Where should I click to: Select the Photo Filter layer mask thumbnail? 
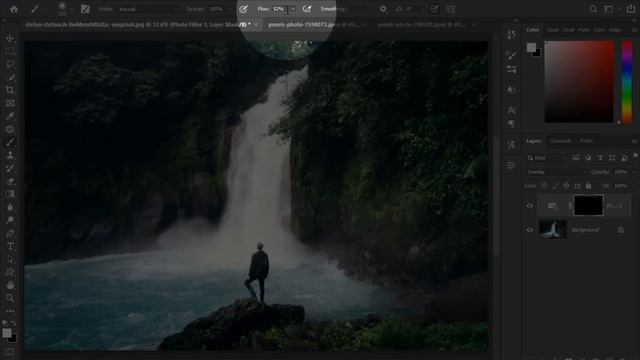click(588, 205)
